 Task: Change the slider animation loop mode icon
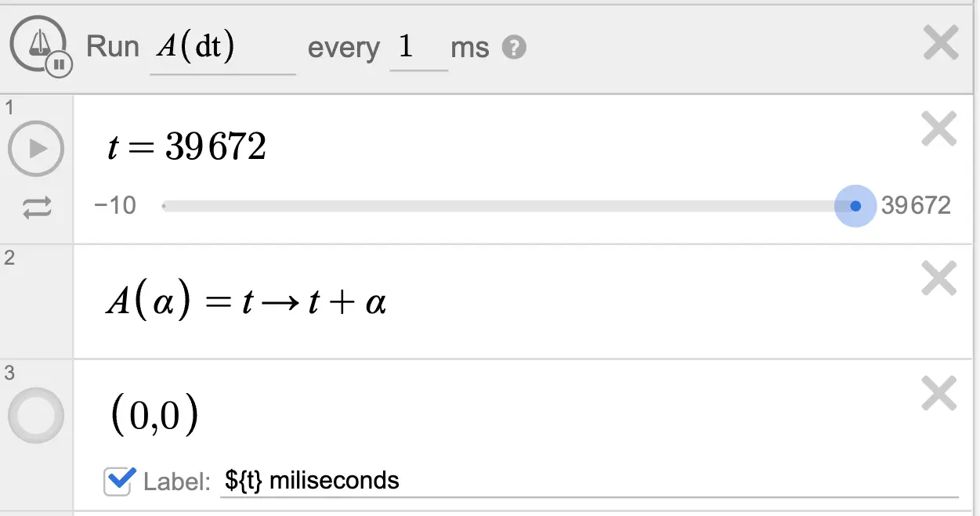(37, 207)
